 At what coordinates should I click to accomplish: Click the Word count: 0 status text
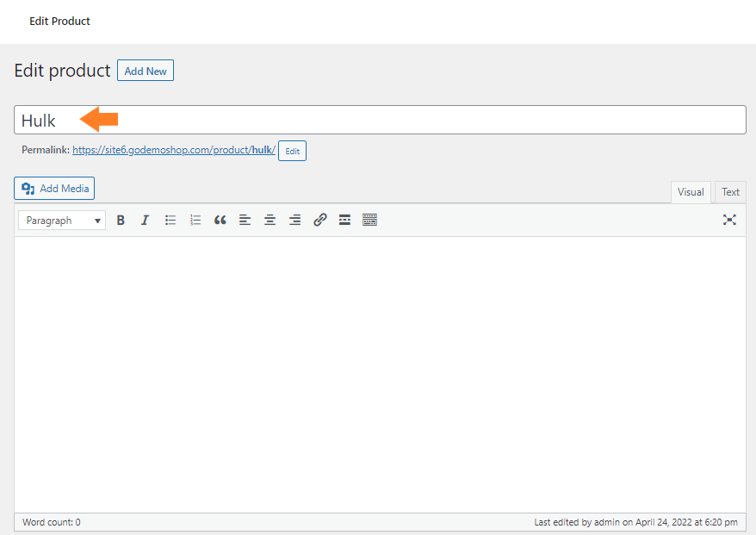pos(52,522)
